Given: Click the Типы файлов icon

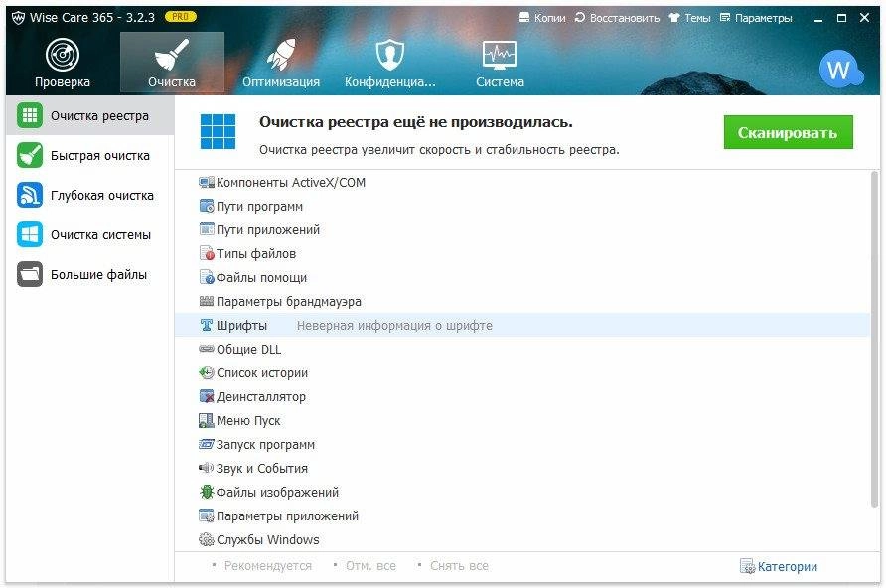Looking at the screenshot, I should point(207,253).
